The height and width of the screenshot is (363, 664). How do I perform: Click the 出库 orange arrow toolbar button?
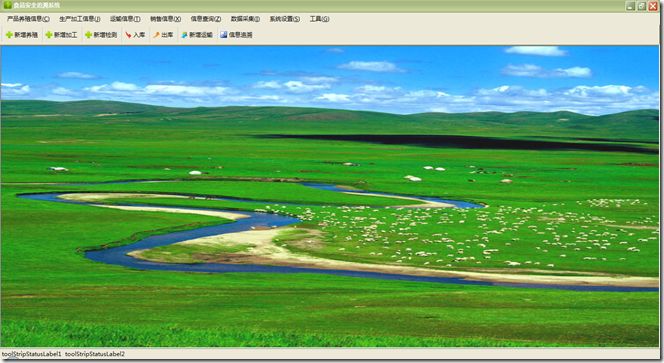click(163, 35)
